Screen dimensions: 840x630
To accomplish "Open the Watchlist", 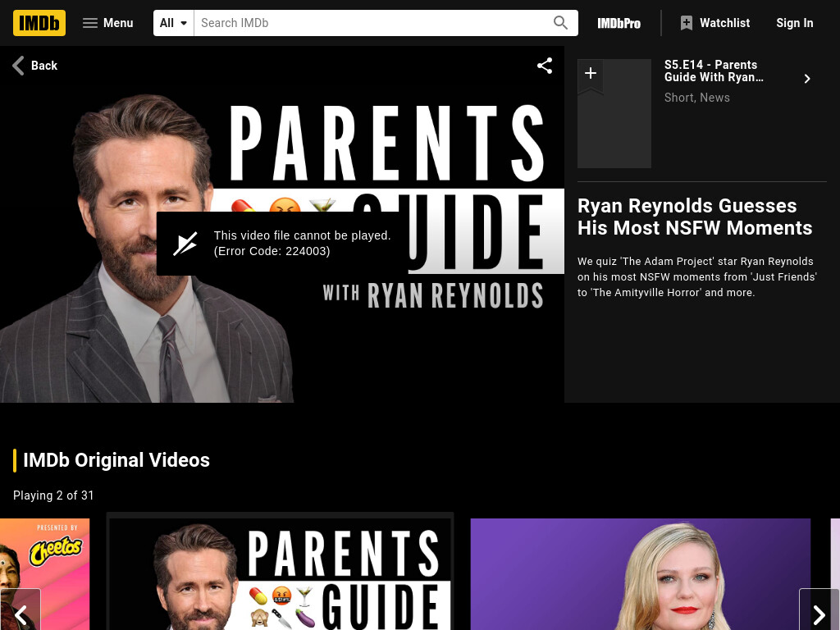I will click(x=715, y=23).
